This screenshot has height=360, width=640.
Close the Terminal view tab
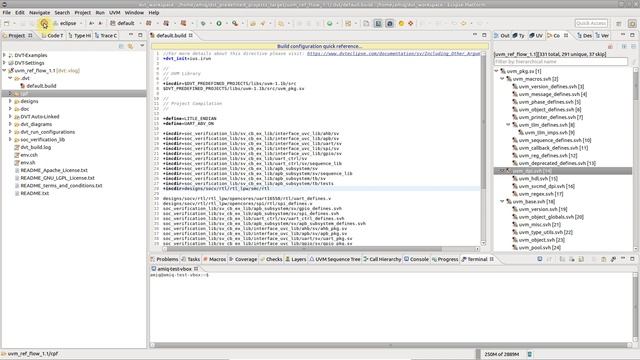pos(492,259)
